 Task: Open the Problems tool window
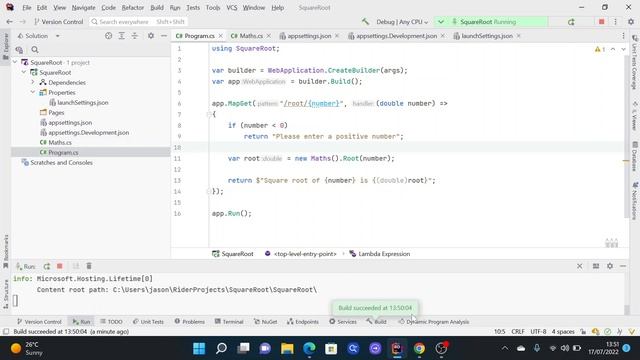point(189,322)
